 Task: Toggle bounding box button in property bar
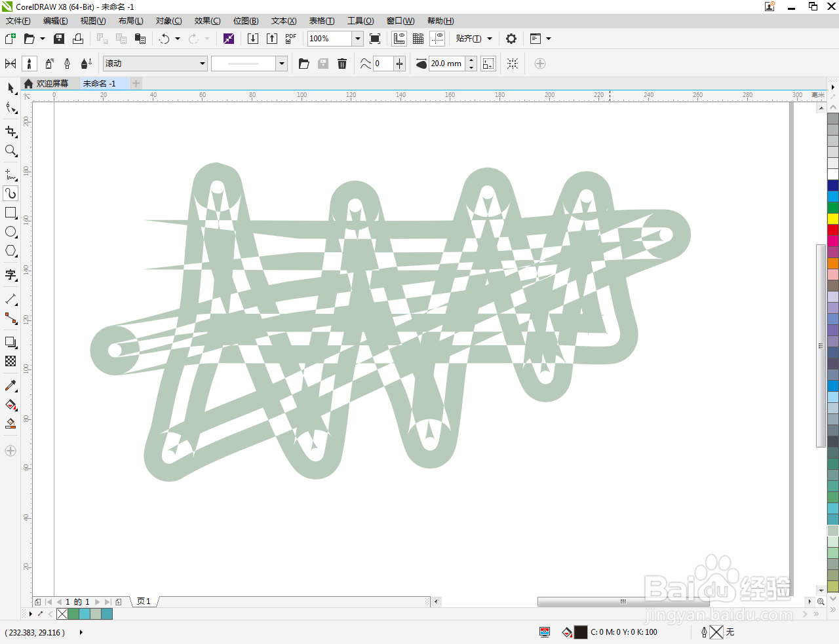click(513, 64)
